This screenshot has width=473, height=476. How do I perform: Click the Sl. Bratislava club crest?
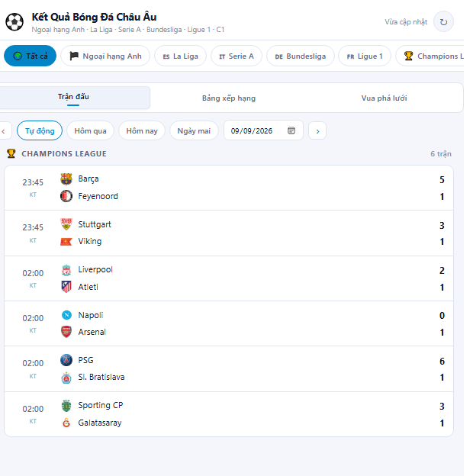(x=66, y=378)
